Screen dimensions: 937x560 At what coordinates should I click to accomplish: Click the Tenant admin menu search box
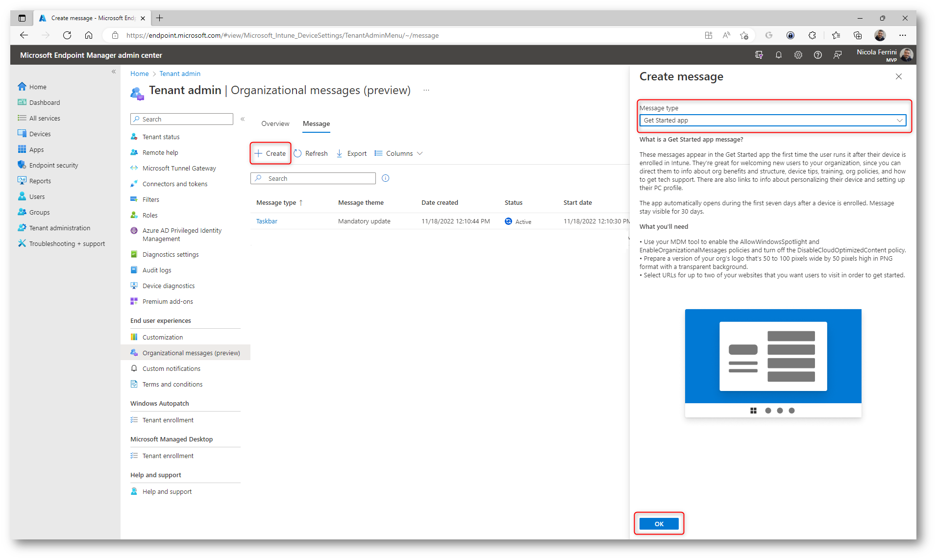pos(181,119)
